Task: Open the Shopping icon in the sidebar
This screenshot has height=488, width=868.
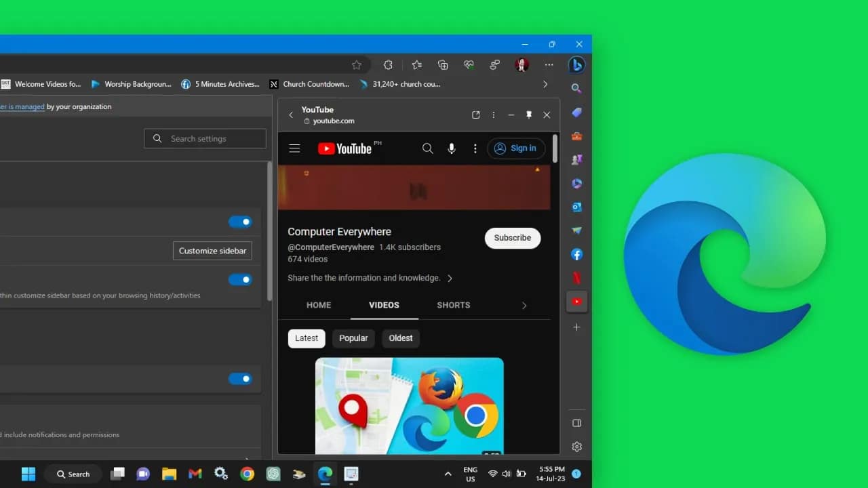Action: click(x=576, y=112)
